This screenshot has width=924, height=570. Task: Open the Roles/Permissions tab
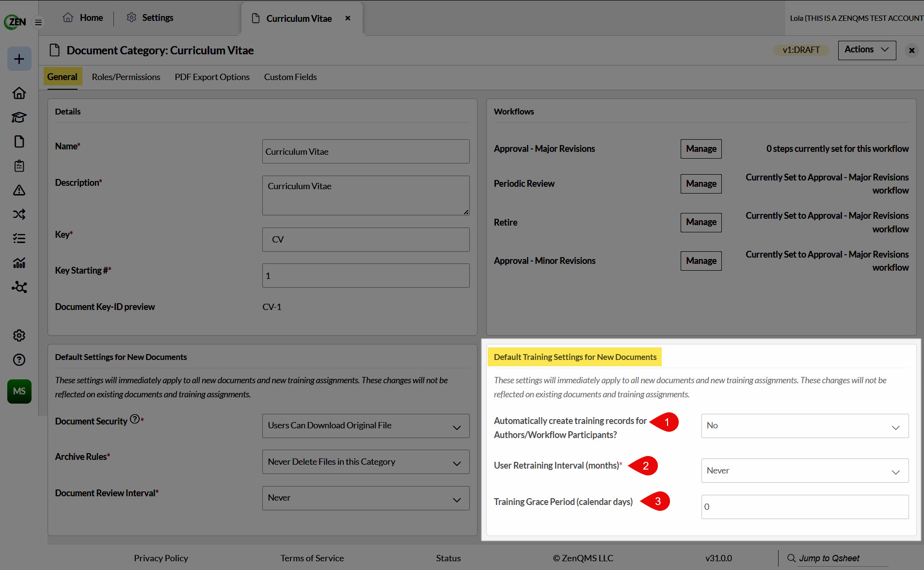point(126,77)
